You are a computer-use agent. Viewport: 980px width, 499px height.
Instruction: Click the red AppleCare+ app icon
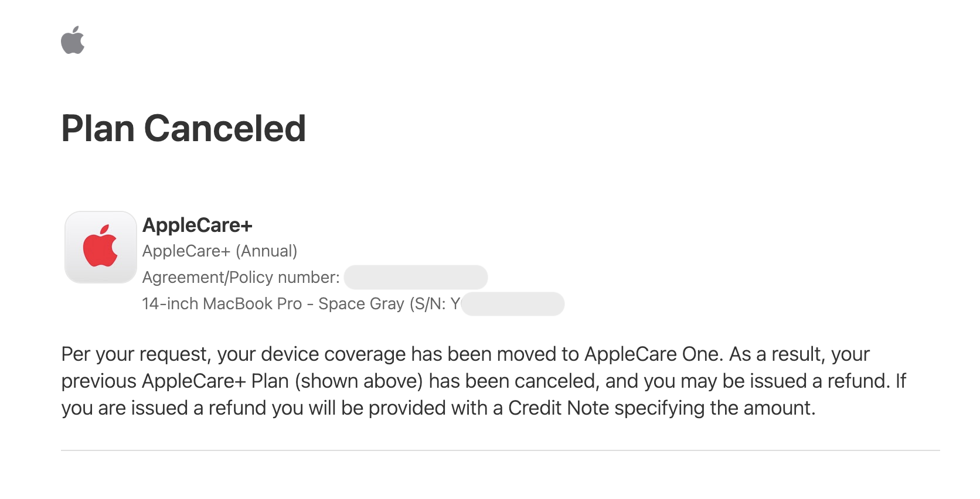tap(100, 247)
